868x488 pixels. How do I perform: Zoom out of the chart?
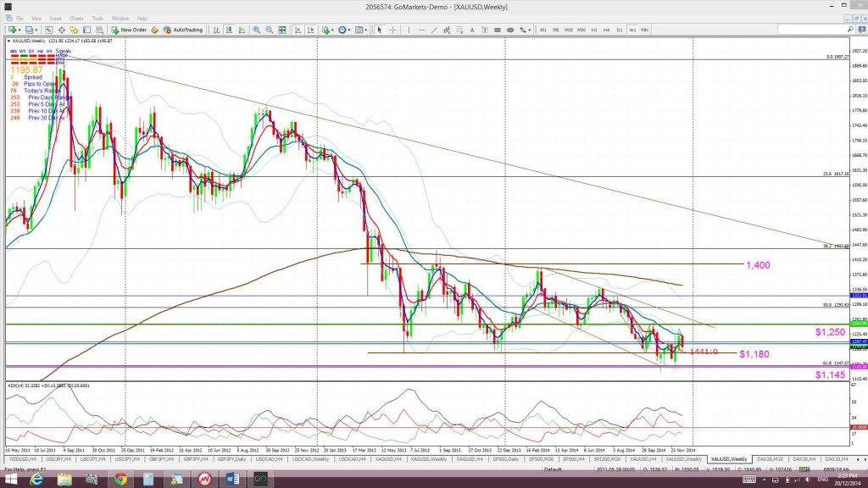click(x=270, y=30)
